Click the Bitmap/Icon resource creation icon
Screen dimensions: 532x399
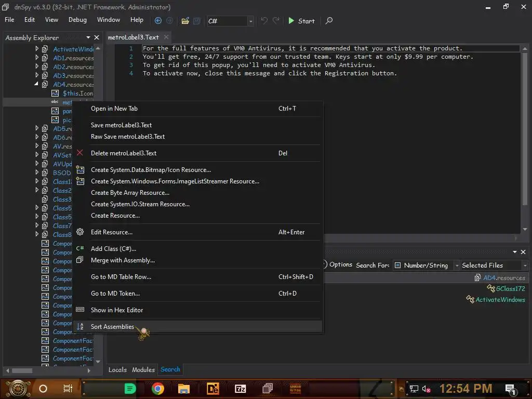click(80, 170)
